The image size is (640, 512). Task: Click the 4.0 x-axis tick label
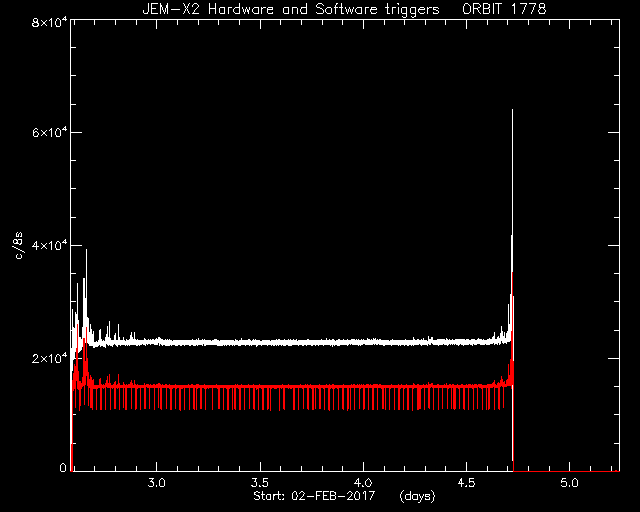point(363,483)
